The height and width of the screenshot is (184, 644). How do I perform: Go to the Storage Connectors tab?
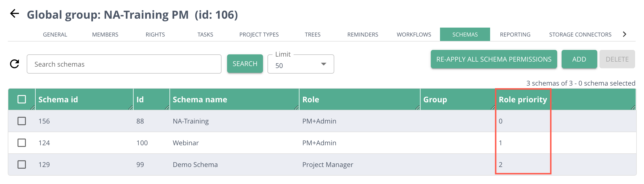[x=580, y=35]
